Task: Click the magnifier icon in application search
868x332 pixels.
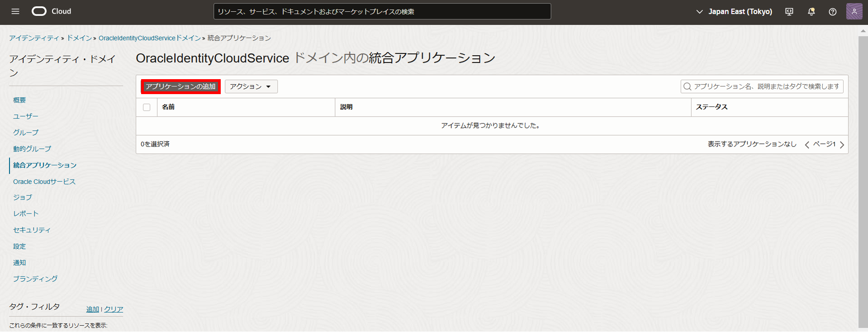Action: point(688,86)
